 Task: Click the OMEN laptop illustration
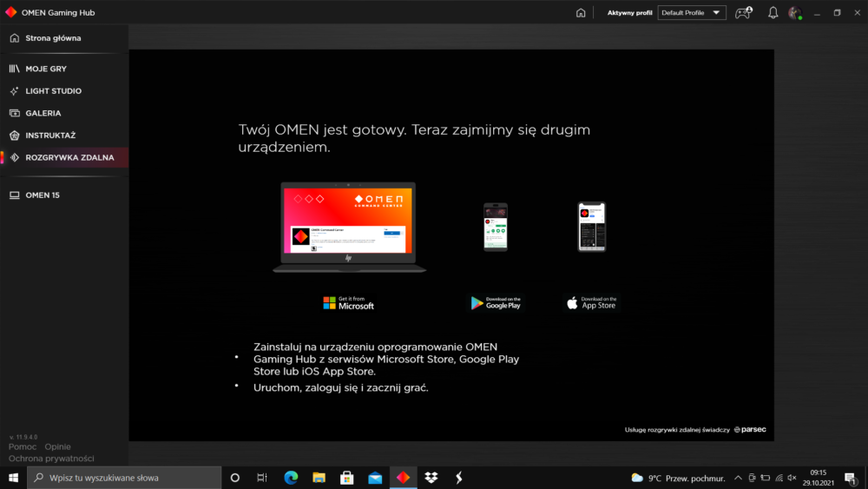coord(349,227)
